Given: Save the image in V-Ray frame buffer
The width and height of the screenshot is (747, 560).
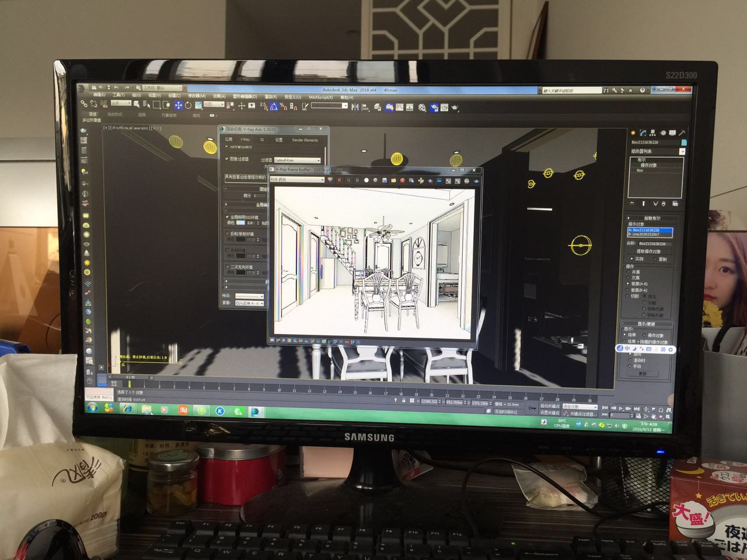Looking at the screenshot, I should coord(384,180).
